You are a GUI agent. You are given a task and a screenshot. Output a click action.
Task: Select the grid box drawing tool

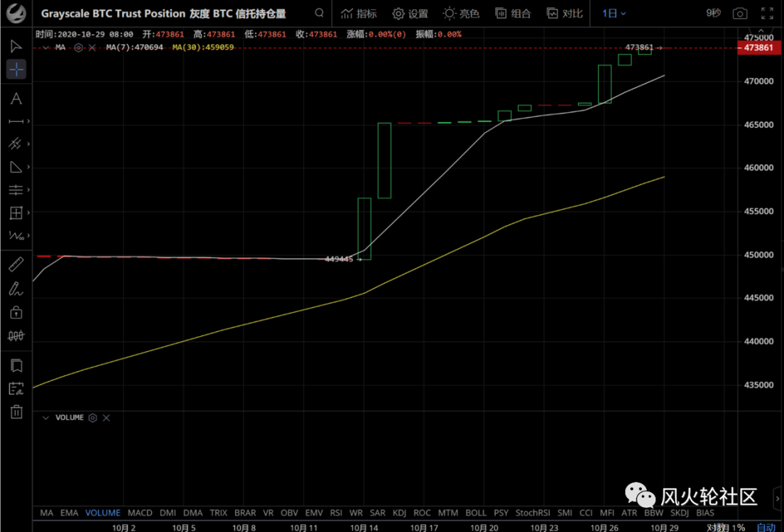click(16, 213)
